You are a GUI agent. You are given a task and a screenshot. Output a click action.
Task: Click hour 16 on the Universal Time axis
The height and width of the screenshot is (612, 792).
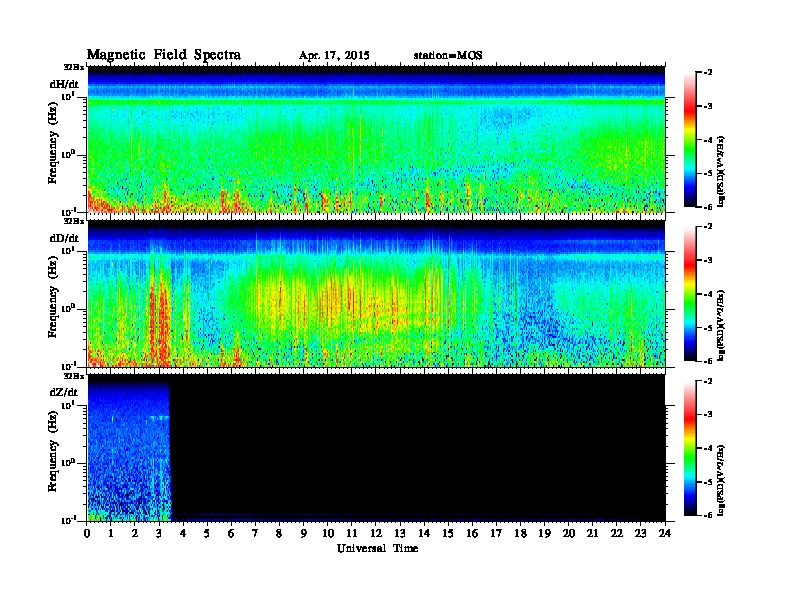tap(472, 533)
